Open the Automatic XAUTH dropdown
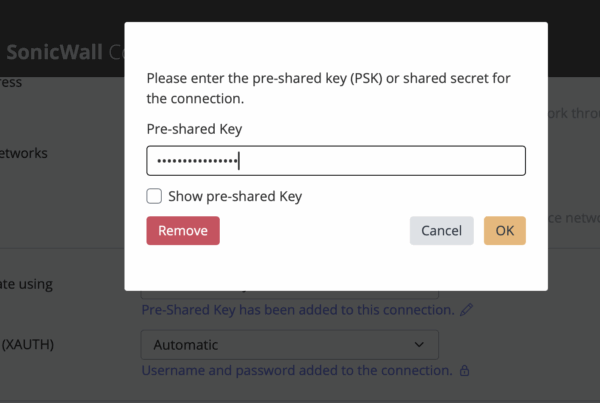This screenshot has width=600, height=403. [289, 345]
